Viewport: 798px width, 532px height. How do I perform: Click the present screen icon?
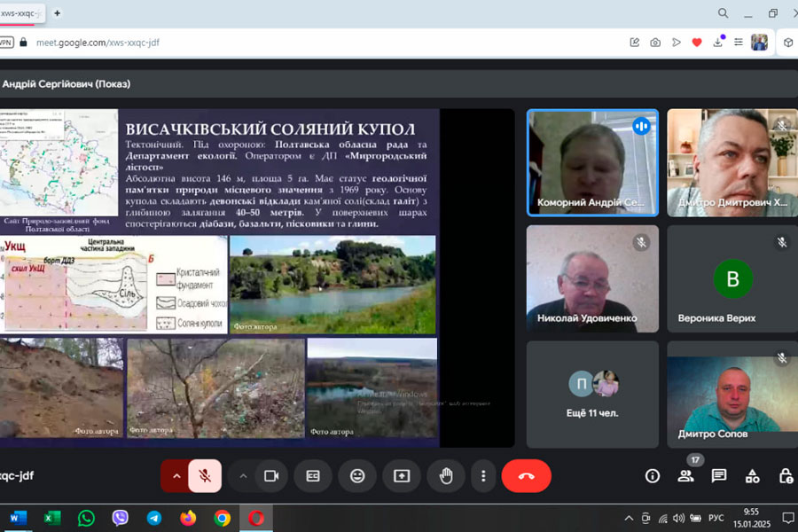402,476
